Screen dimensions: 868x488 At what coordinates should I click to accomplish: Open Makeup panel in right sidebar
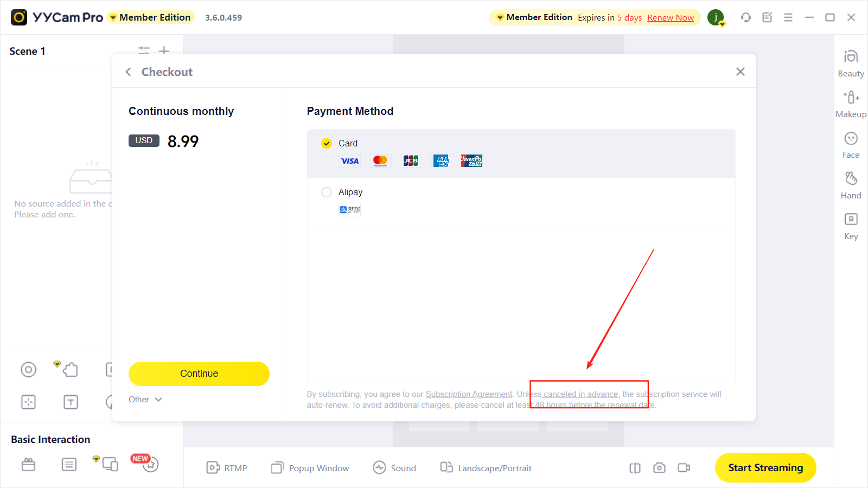point(851,104)
